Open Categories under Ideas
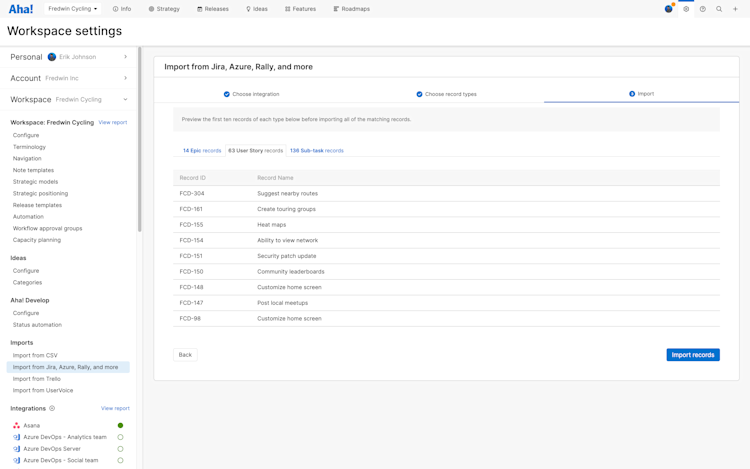Image resolution: width=750 pixels, height=469 pixels. (27, 283)
